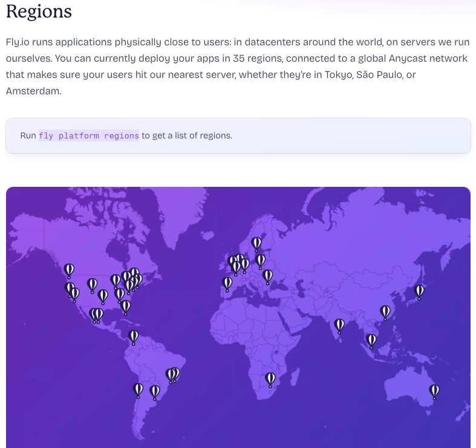Select the Chicago balloon marker near Lake Michigan
This screenshot has height=448, width=476.
pyautogui.click(x=116, y=281)
